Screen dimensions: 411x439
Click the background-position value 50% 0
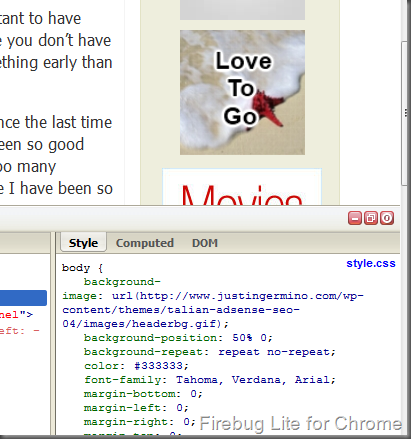coord(249,338)
